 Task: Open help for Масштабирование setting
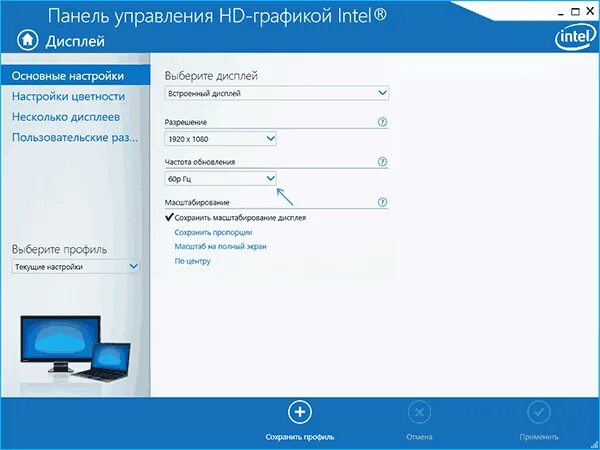382,202
